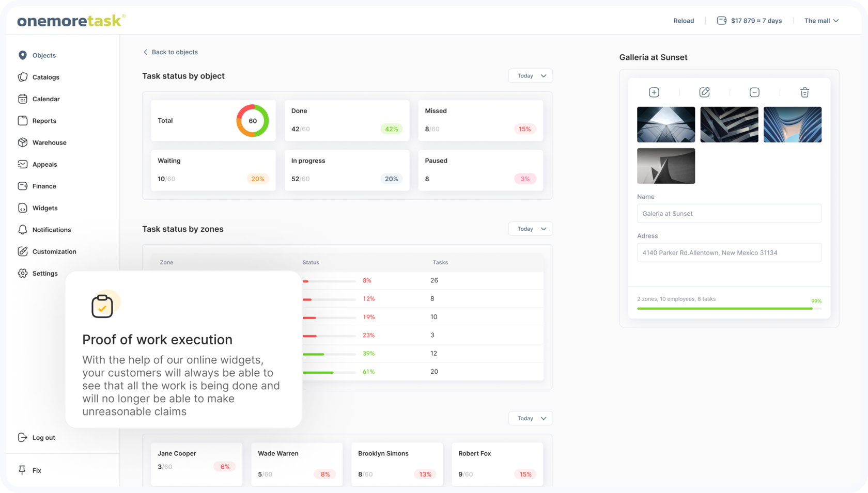
Task: Click the Fix pin icon in sidebar
Action: [x=22, y=470]
